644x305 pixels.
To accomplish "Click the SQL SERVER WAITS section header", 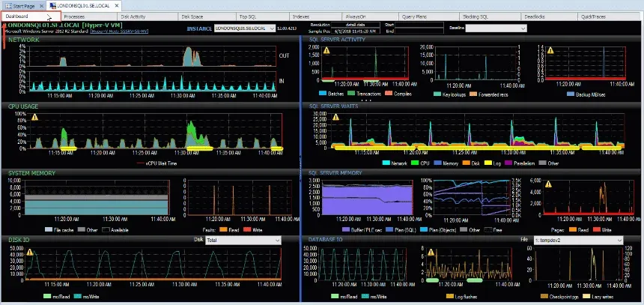I will point(333,106).
